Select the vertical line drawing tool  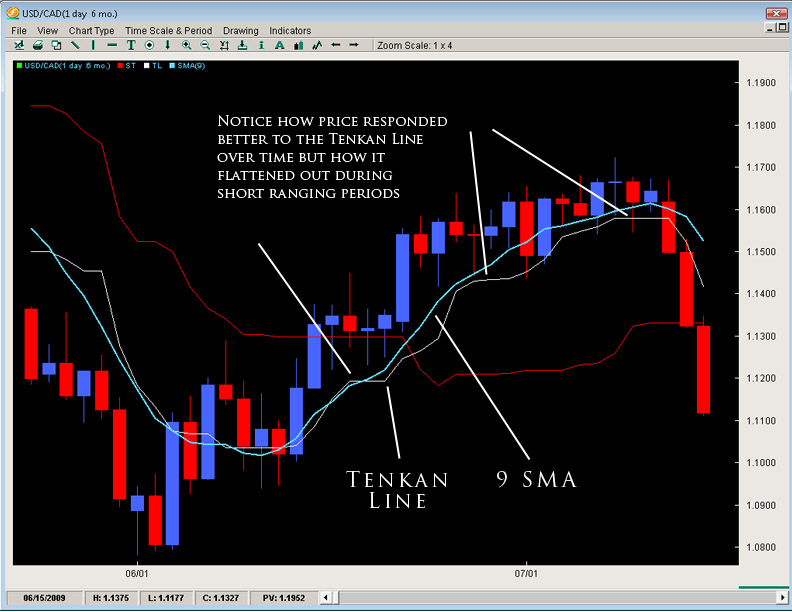coord(93,45)
